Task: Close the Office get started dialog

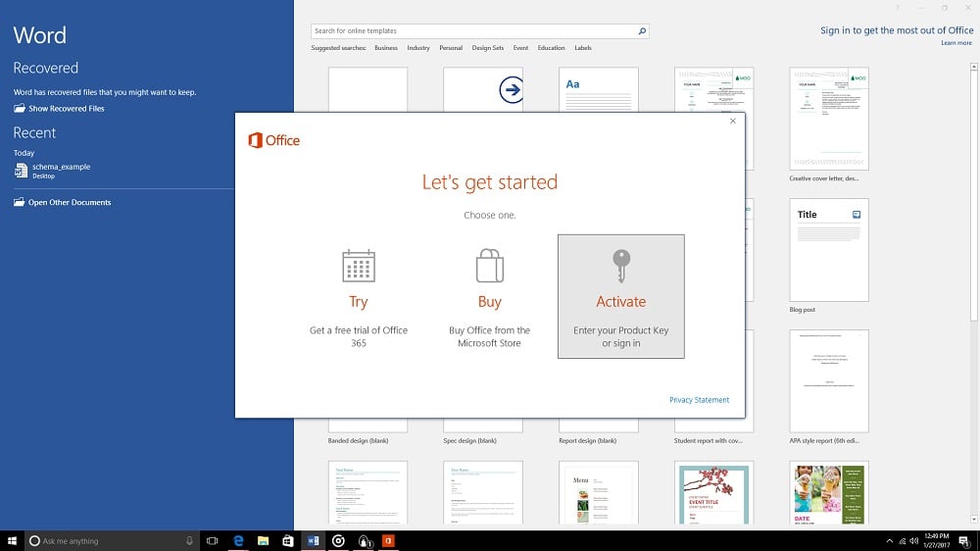Action: point(732,121)
